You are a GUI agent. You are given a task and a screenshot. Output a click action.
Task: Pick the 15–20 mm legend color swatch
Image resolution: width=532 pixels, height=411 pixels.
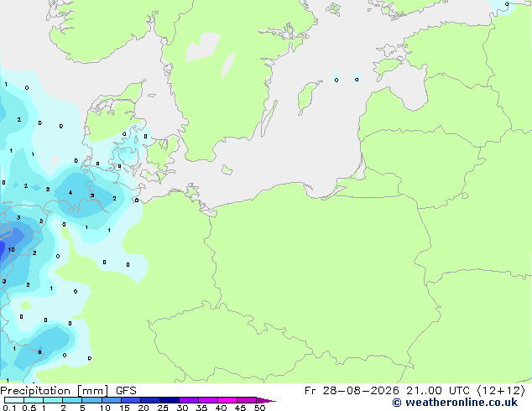pyautogui.click(x=131, y=400)
